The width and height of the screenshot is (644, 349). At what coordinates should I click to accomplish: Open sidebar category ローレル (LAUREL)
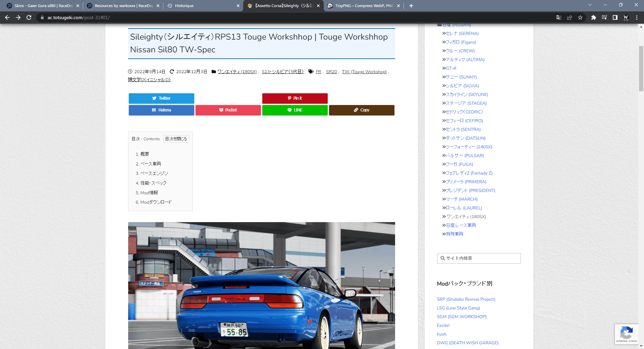coord(464,208)
